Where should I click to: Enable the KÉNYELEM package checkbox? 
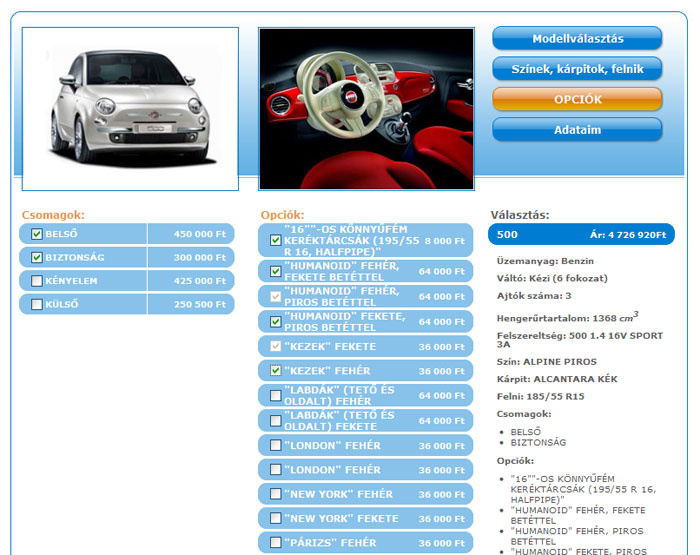tap(37, 281)
